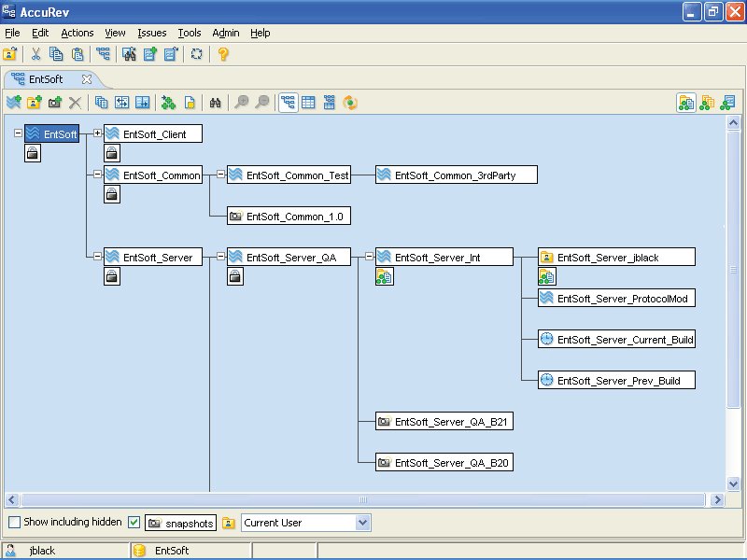Open Help via the yellow question mark icon
The image size is (747, 560).
point(222,54)
